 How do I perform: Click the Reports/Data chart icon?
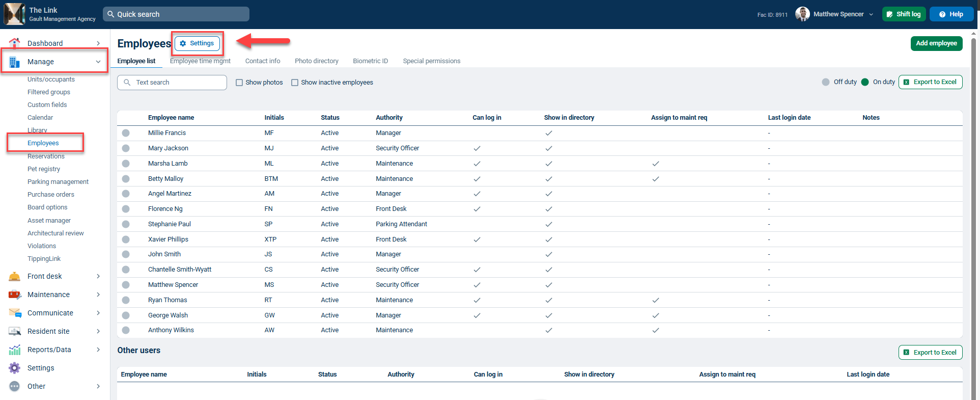coord(15,350)
